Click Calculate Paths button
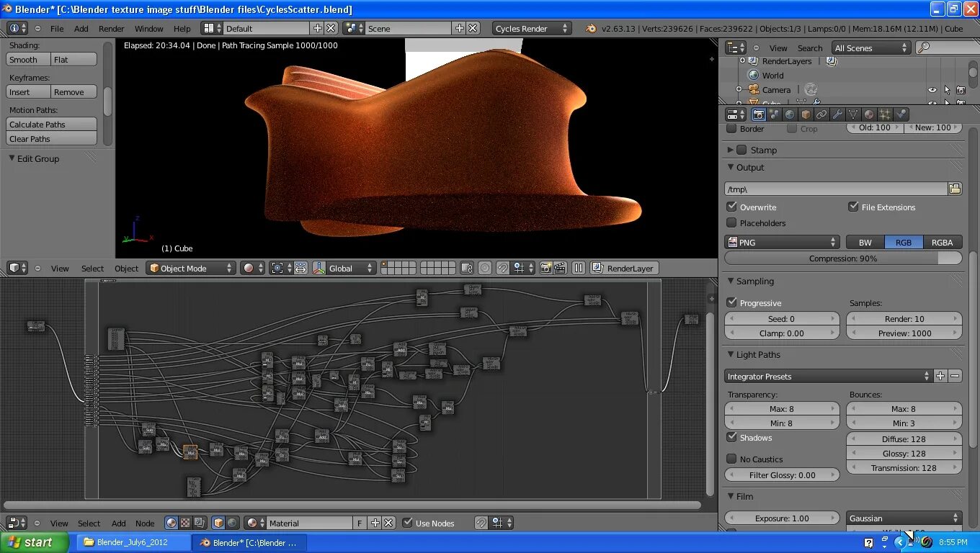980x553 pixels. pos(51,125)
